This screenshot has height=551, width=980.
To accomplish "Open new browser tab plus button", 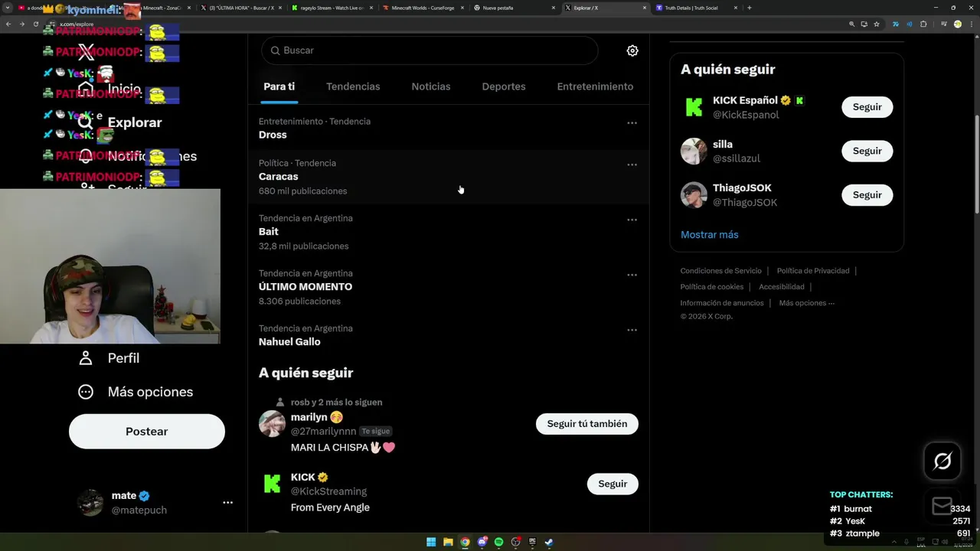I will click(x=749, y=8).
